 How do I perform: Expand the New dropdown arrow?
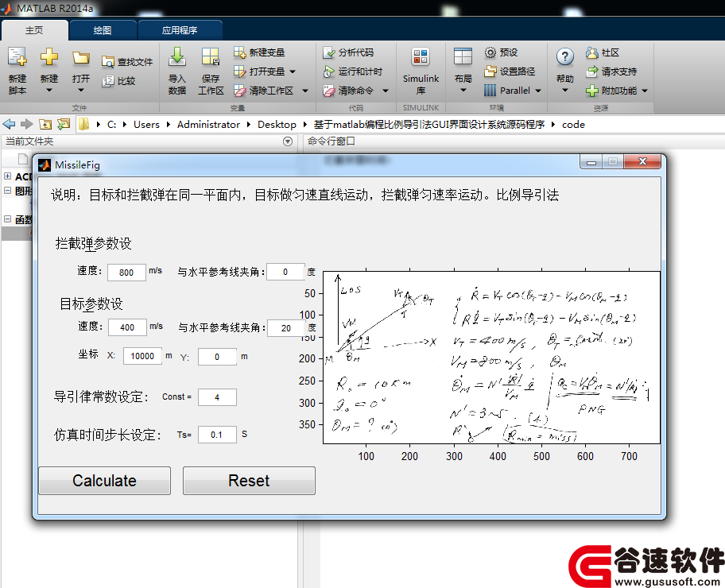coord(49,91)
